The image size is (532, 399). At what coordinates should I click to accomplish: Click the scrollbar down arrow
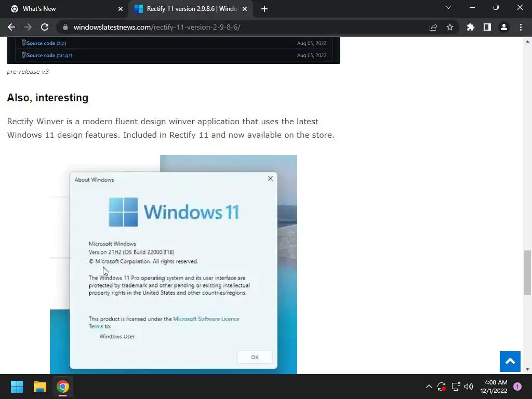[527, 369]
